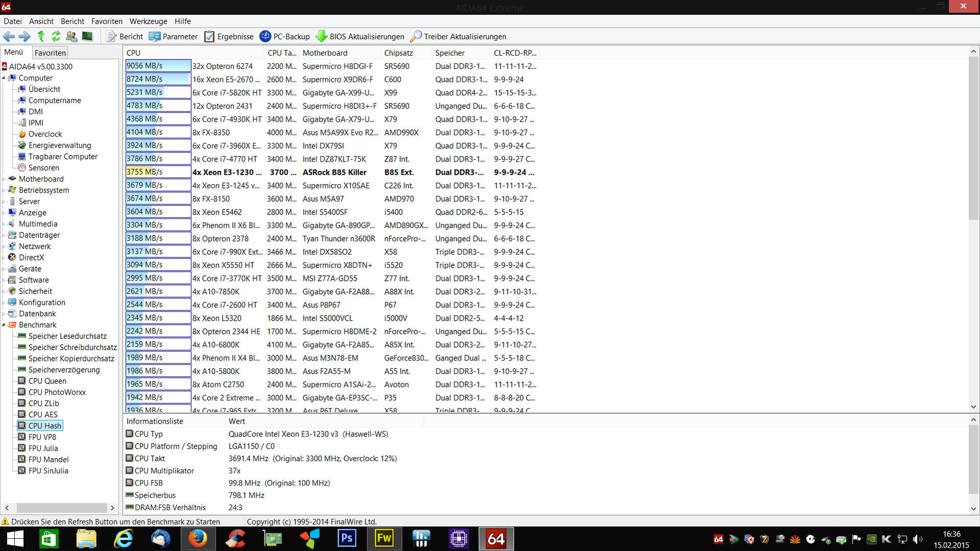Expand the Datenträger tree node

tap(4, 235)
